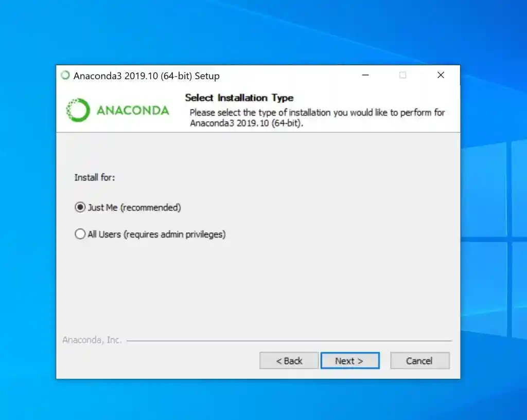This screenshot has height=420, width=527.
Task: Click the "Anaconda, Inc." footer text
Action: (92, 340)
